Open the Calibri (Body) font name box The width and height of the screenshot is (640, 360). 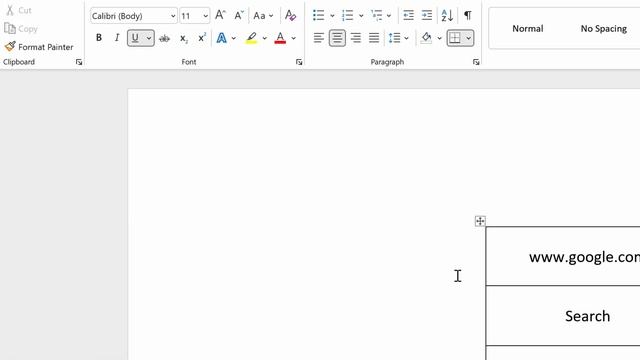point(133,16)
